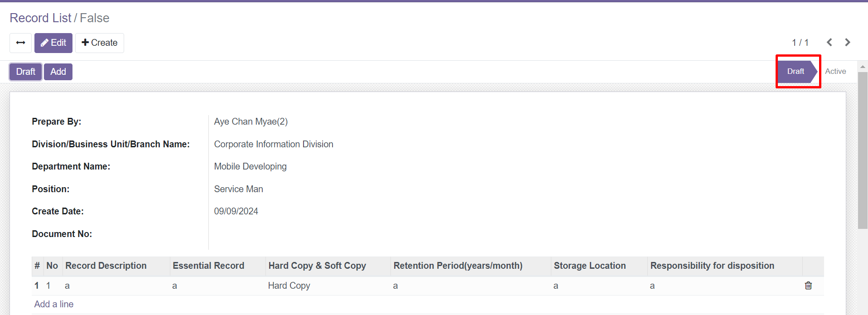Screen dimensions: 868x315
Task: Click the Create Date: label
Action: [58, 211]
